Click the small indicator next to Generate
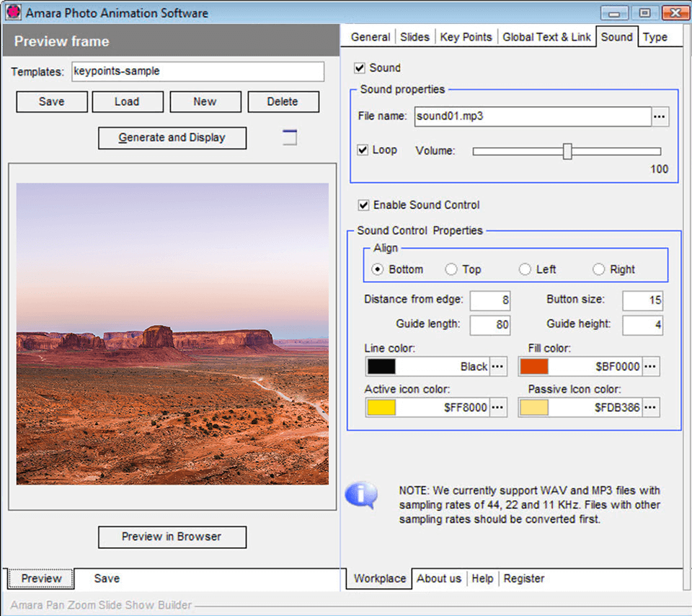Image resolution: width=692 pixels, height=616 pixels. [x=289, y=137]
